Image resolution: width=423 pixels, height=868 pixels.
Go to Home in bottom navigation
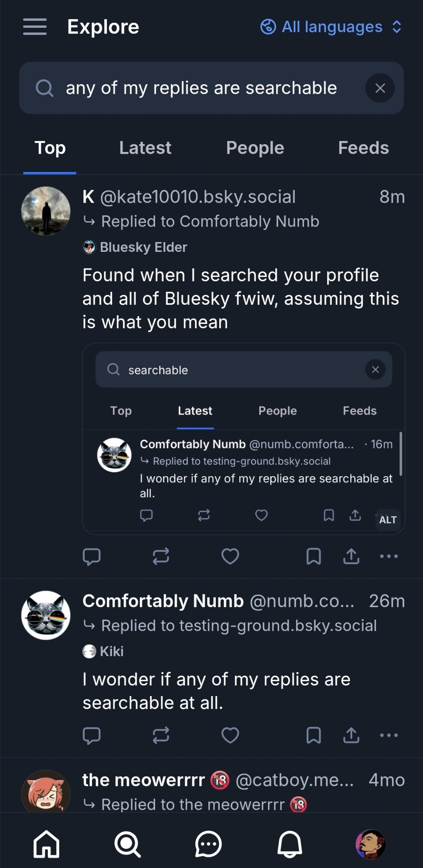tap(46, 845)
